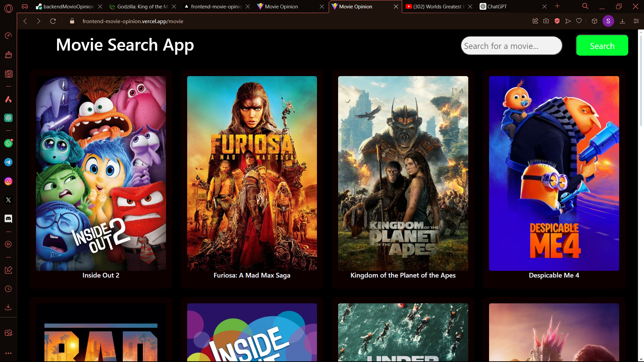Switch to Godzilla: King of the Monsters tab
This screenshot has height=362, width=644.
(142, 6)
